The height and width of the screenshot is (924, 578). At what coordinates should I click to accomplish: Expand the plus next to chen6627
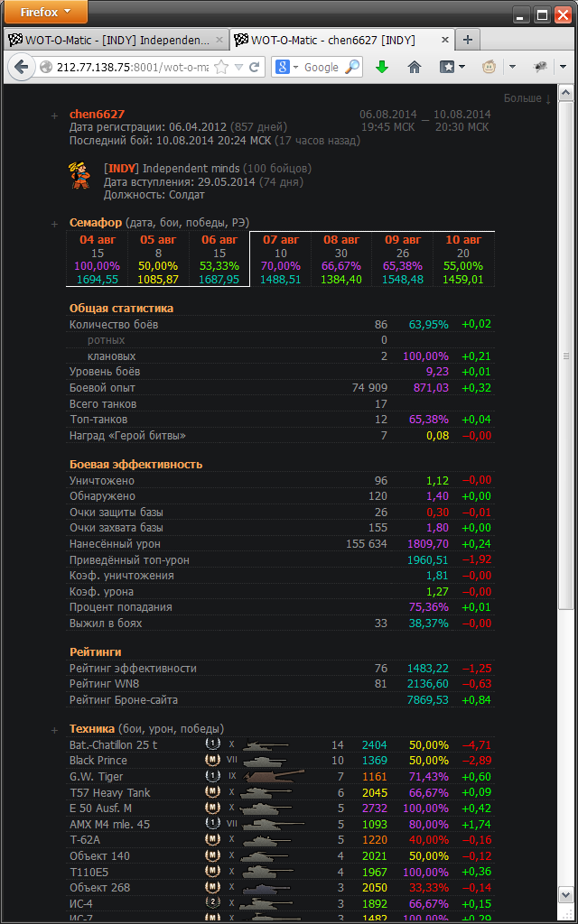[x=55, y=115]
